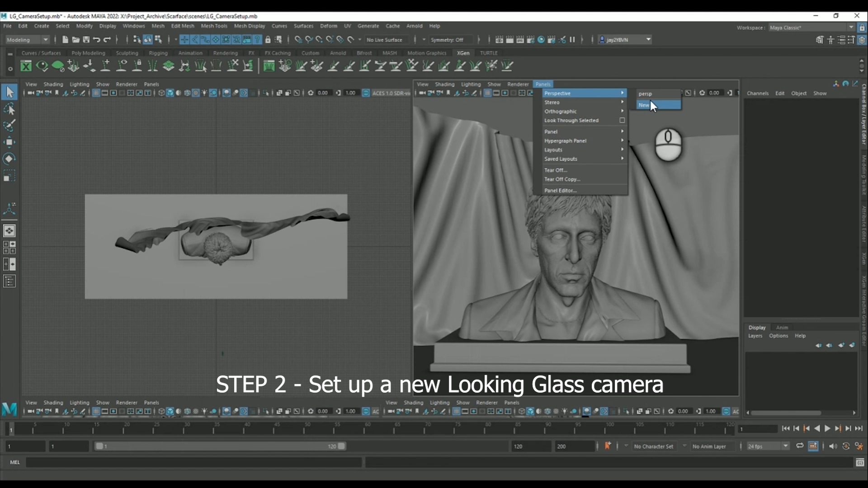Click the Anim tab in layer editor

pyautogui.click(x=782, y=328)
